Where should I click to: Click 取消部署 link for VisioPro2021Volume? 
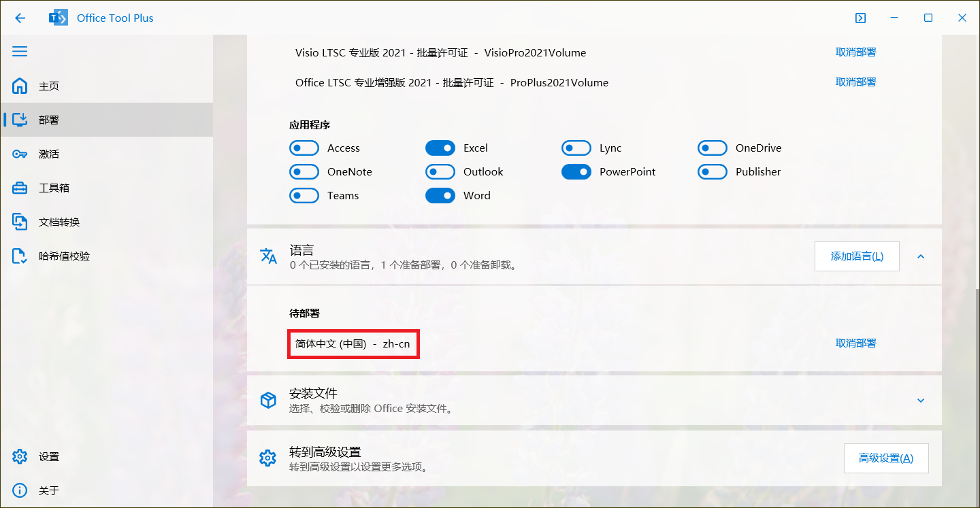855,52
